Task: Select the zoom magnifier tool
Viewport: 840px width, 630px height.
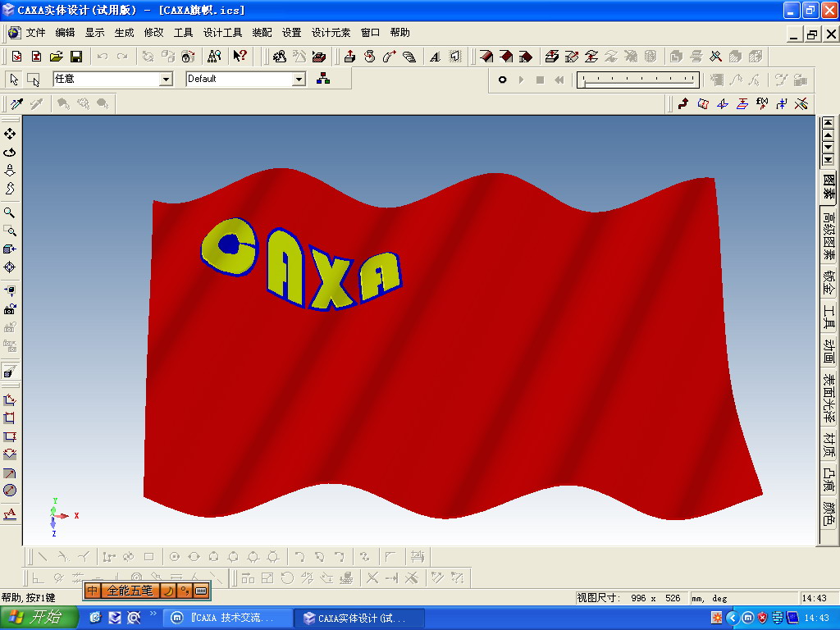Action: (10, 212)
